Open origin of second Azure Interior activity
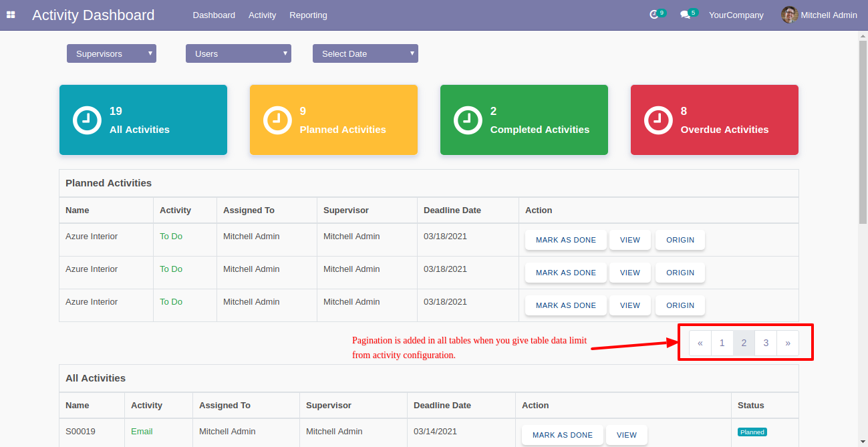Screen dimensions: 868x447 click(680, 273)
